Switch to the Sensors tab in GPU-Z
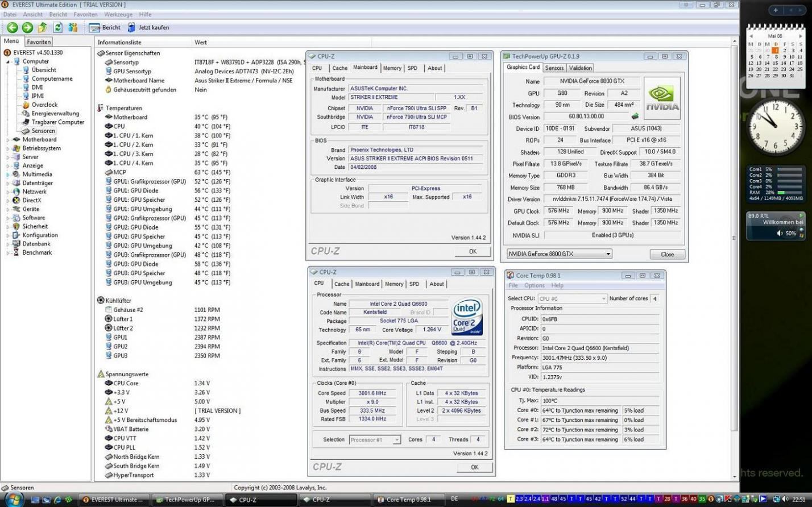This screenshot has height=507, width=812. 554,68
